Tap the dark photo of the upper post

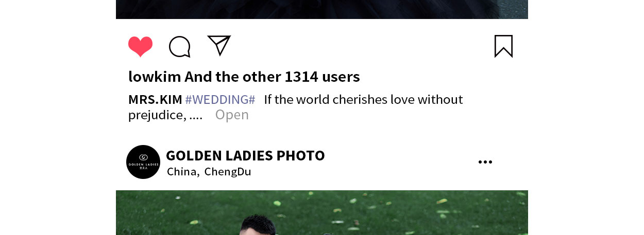[x=322, y=9]
